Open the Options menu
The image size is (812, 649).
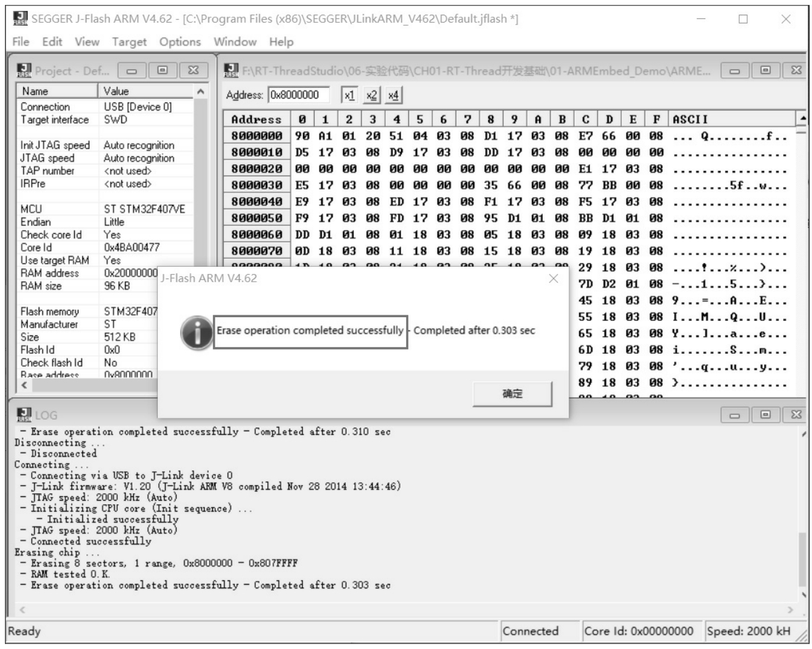180,42
